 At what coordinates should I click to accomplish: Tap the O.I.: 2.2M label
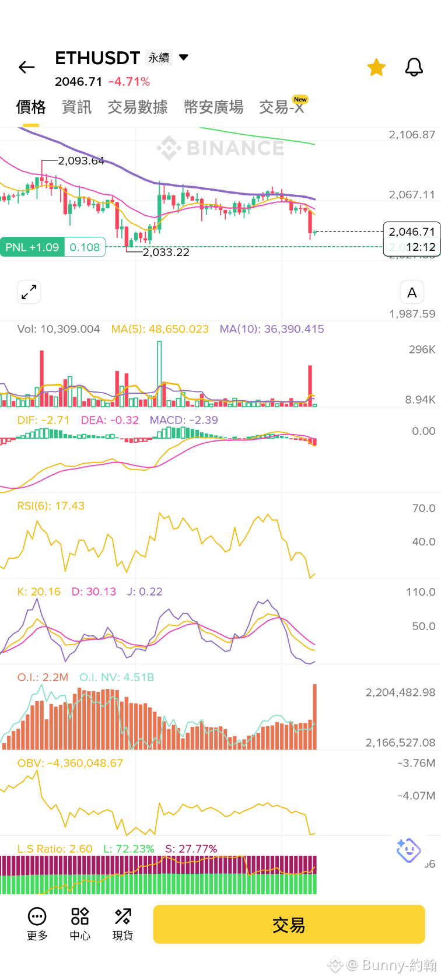point(43,677)
